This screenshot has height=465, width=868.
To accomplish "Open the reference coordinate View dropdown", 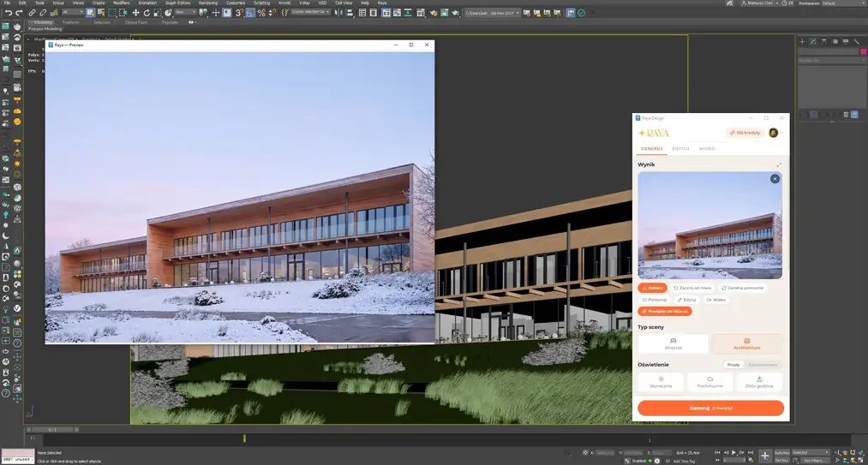I will (x=185, y=12).
